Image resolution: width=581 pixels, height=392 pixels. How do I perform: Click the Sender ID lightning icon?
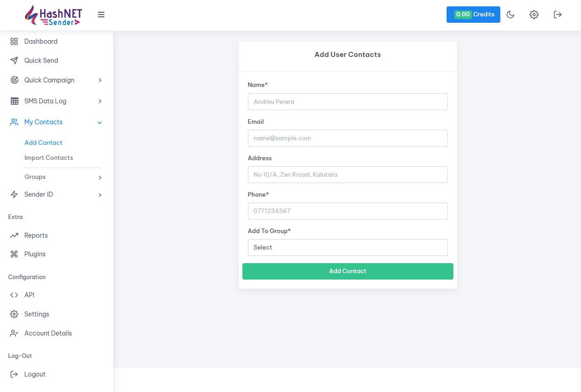tap(14, 194)
